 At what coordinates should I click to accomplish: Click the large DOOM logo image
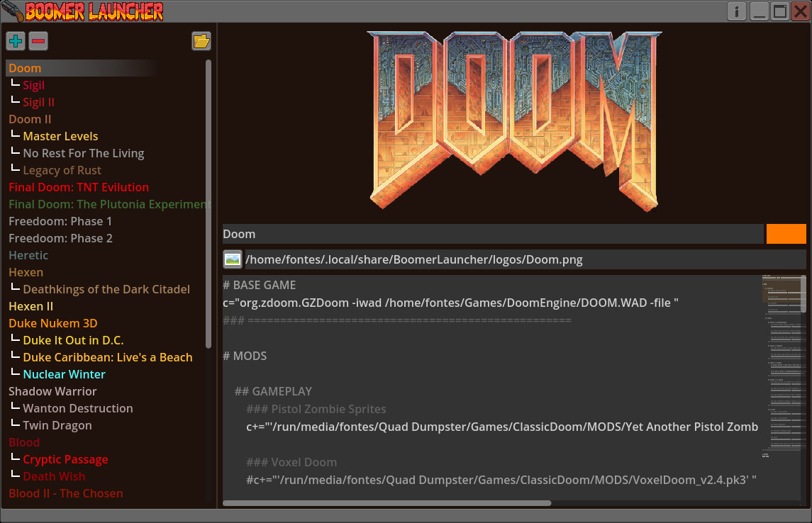[514, 120]
